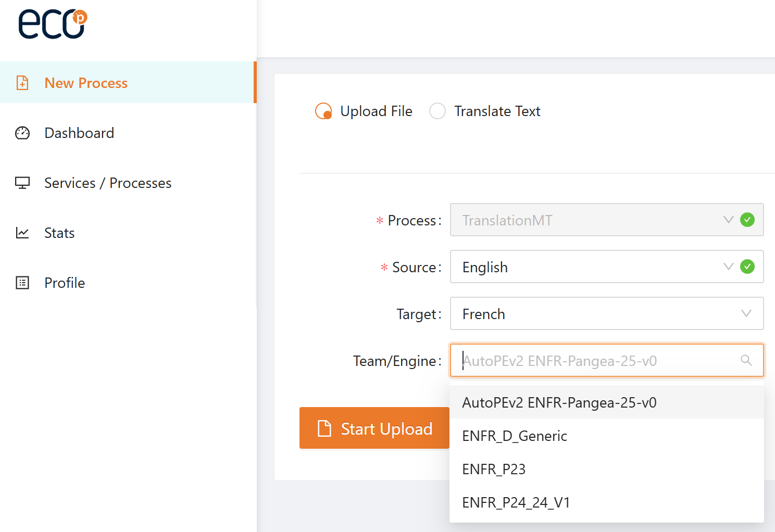Open the Process TranslationMT dropdown
This screenshot has height=532, width=775.
point(594,220)
